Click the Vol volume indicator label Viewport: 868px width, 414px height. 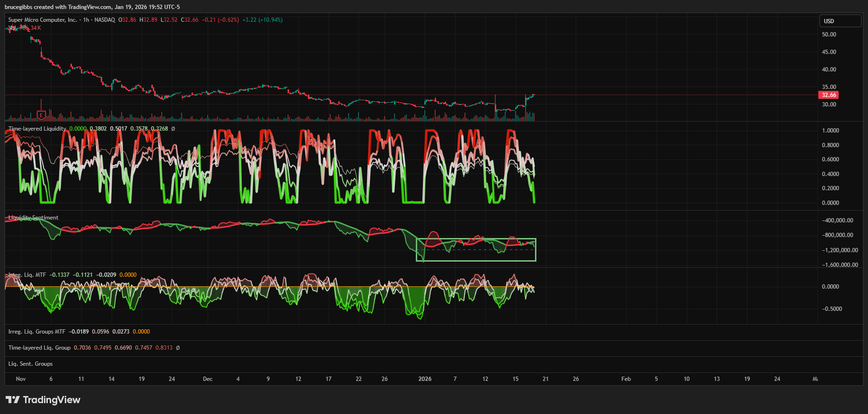pos(12,28)
